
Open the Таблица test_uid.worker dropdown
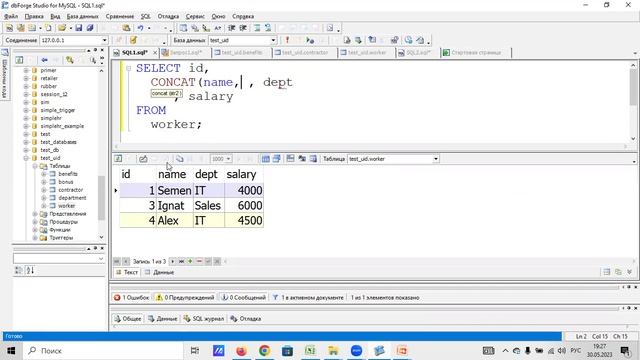(x=436, y=159)
